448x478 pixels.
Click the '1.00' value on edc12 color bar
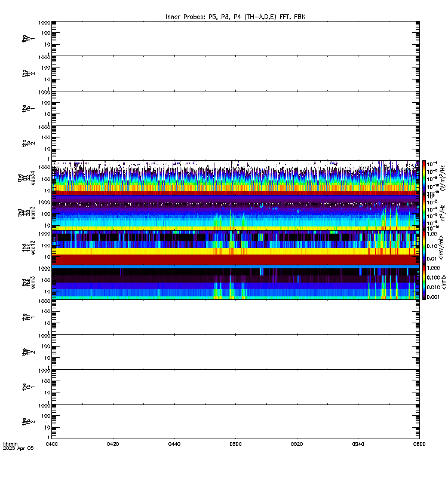point(432,234)
